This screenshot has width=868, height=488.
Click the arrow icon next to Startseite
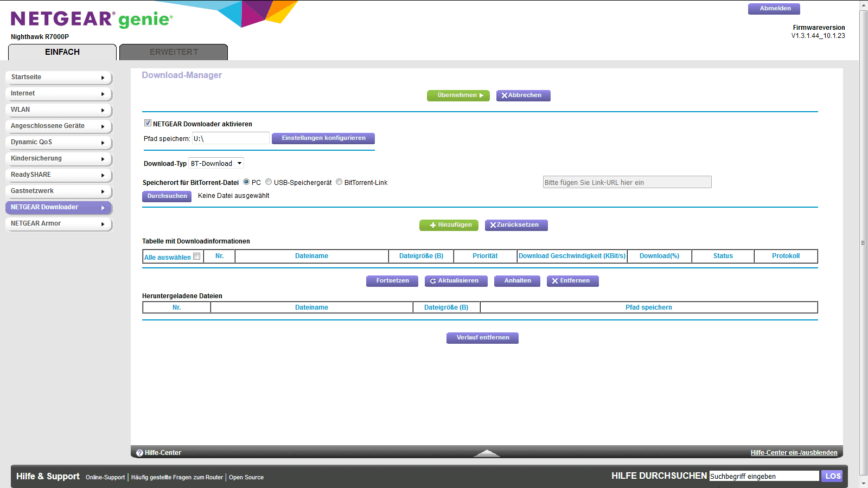(103, 78)
